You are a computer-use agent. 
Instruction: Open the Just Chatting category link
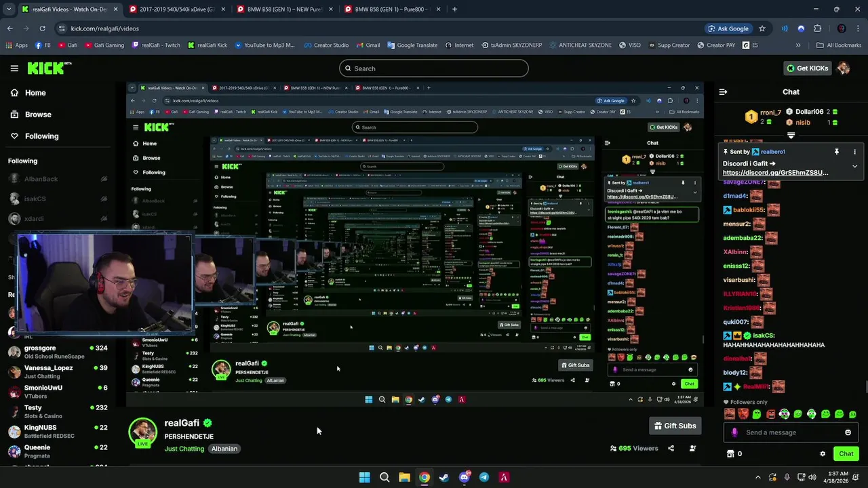(184, 449)
